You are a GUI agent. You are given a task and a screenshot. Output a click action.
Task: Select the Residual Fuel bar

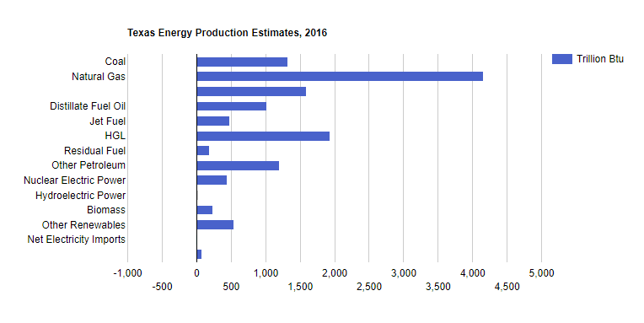(203, 150)
